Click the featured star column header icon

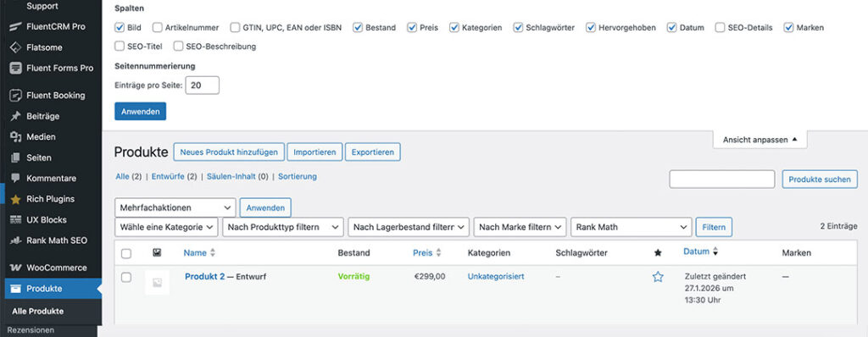pyautogui.click(x=658, y=253)
